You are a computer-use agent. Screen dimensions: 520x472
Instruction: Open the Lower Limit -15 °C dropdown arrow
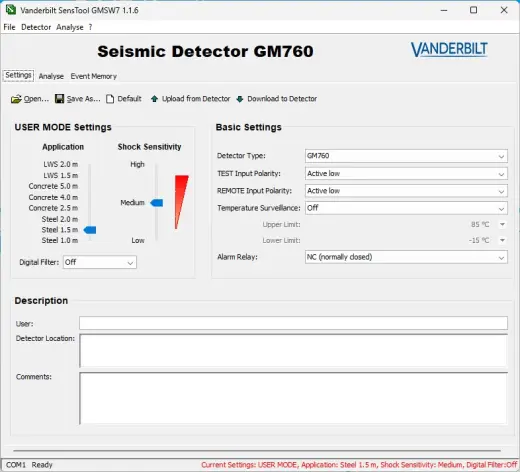pos(502,240)
